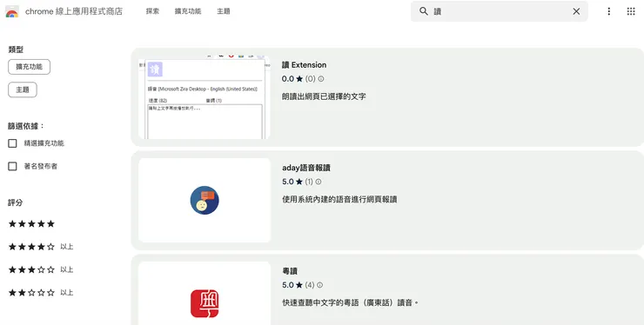Click the info icon beside aday語音報讀 rating
The height and width of the screenshot is (325, 644).
pos(319,182)
